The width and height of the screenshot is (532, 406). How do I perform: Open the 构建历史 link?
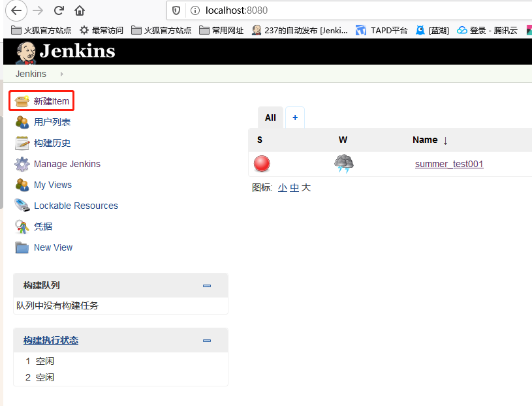[52, 143]
